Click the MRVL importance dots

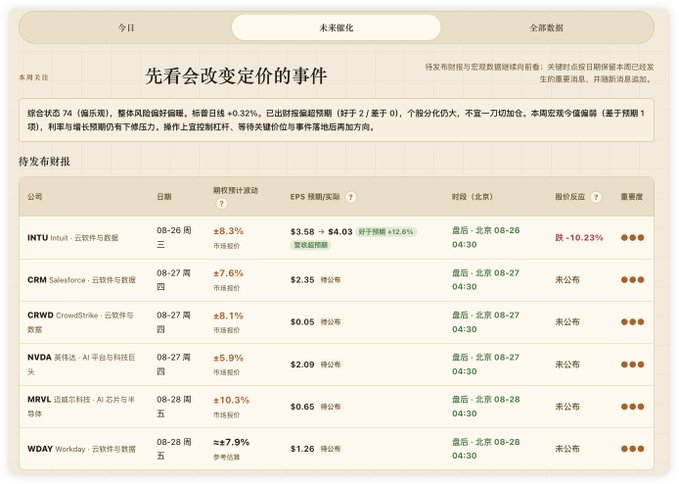[632, 407]
